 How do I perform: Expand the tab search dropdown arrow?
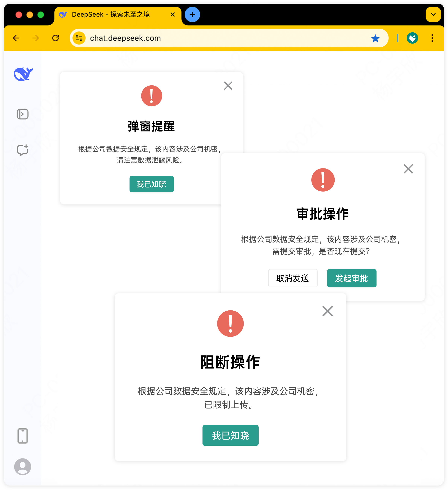point(433,15)
